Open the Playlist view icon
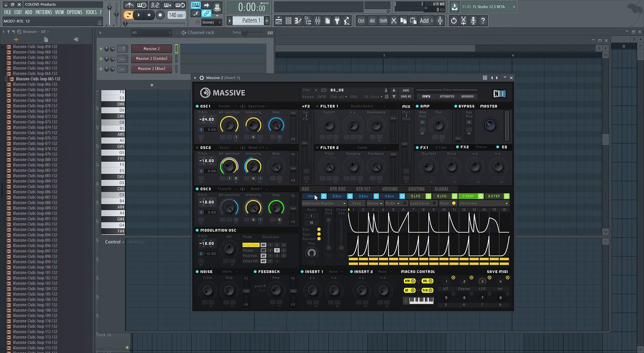644x353 pixels. pos(278,21)
